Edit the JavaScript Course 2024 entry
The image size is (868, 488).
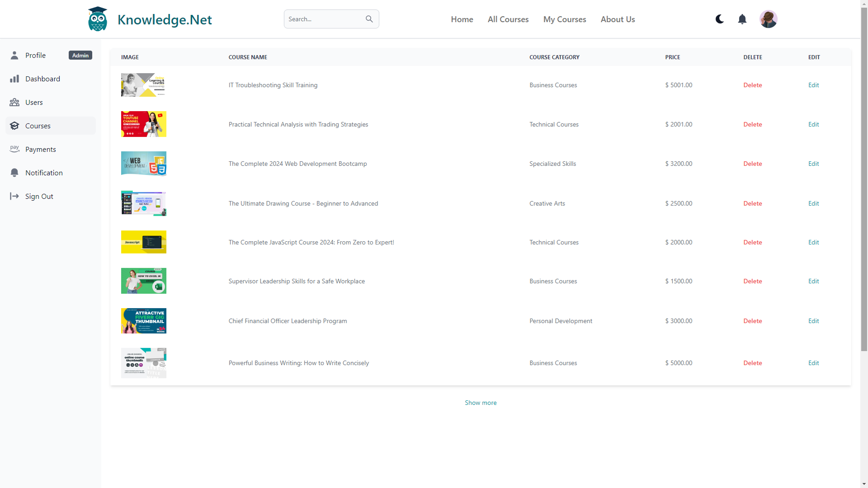(813, 242)
